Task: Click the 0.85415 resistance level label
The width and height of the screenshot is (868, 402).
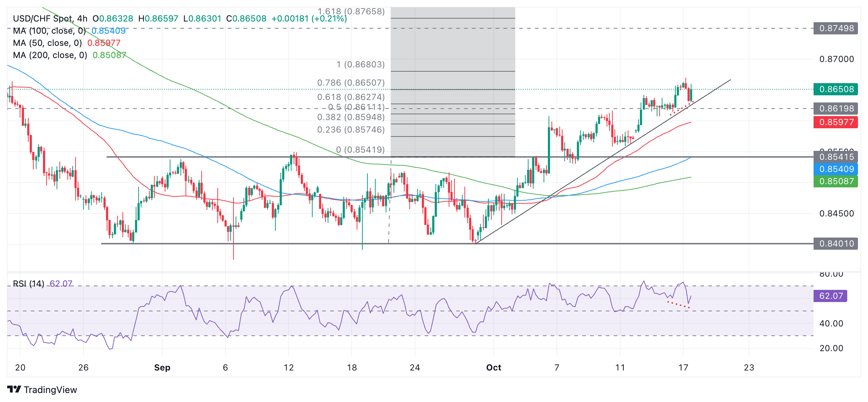Action: click(x=835, y=157)
